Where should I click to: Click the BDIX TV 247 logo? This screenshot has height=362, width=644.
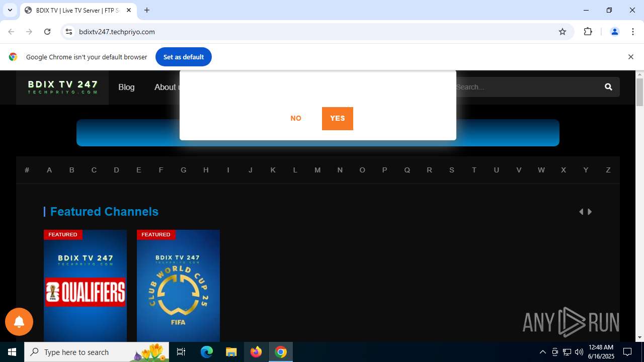pyautogui.click(x=62, y=87)
